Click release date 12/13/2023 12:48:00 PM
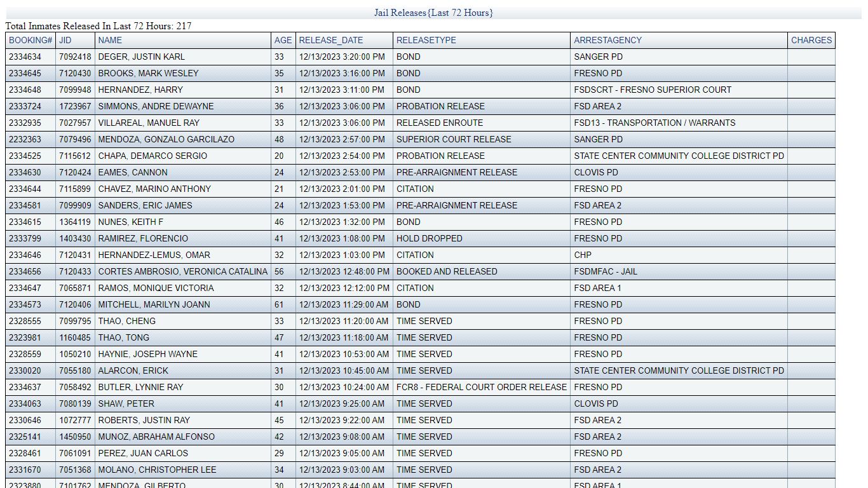Image resolution: width=868 pixels, height=488 pixels. pos(344,271)
